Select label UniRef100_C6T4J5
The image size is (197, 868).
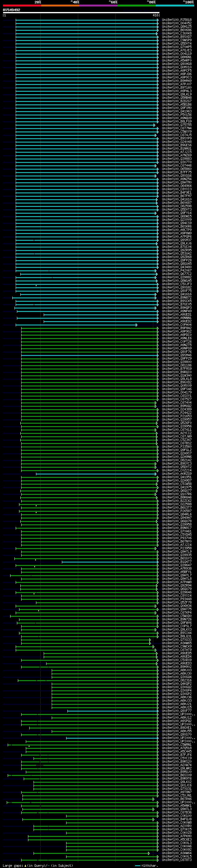177,135
